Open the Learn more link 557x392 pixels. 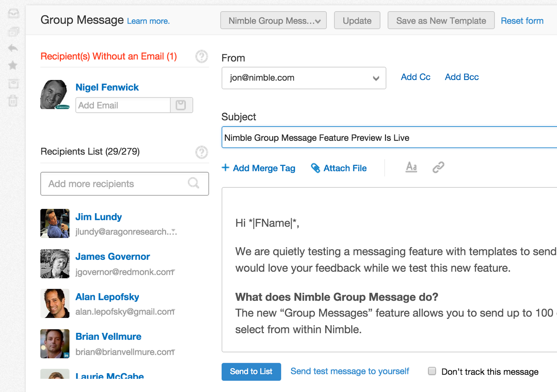click(x=148, y=21)
